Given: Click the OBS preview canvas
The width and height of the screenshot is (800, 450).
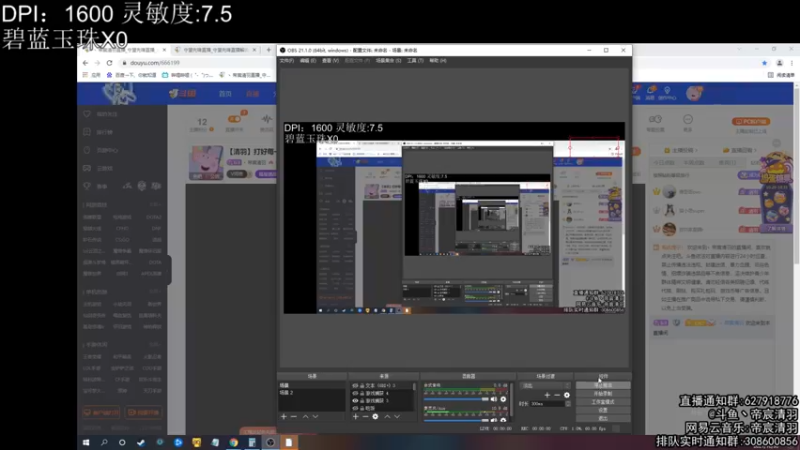Looking at the screenshot, I should point(454,218).
